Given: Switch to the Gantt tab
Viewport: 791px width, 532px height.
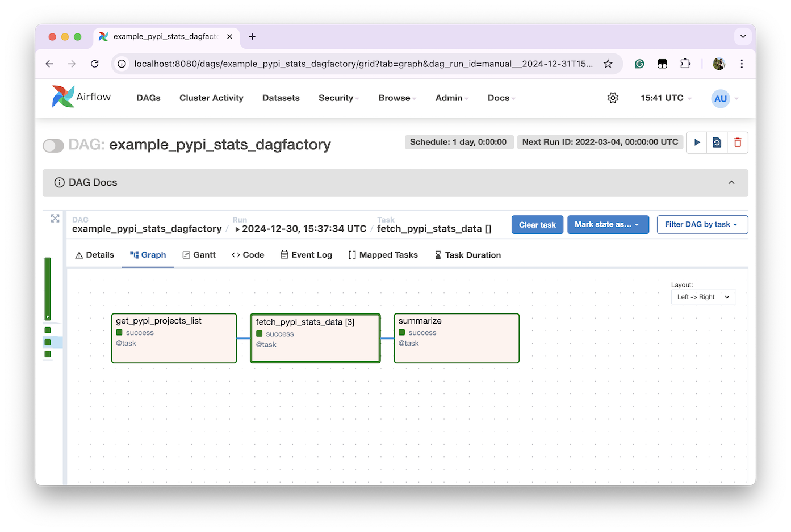Looking at the screenshot, I should (x=199, y=255).
